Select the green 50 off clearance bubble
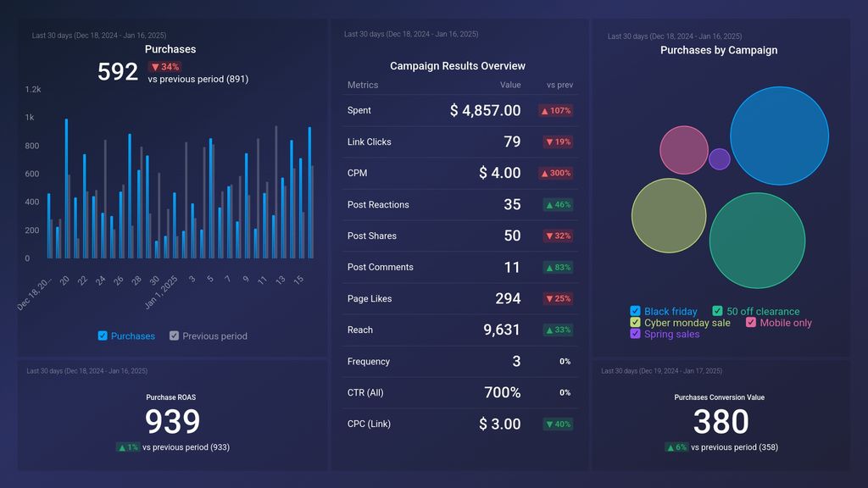868x488 pixels. 757,240
